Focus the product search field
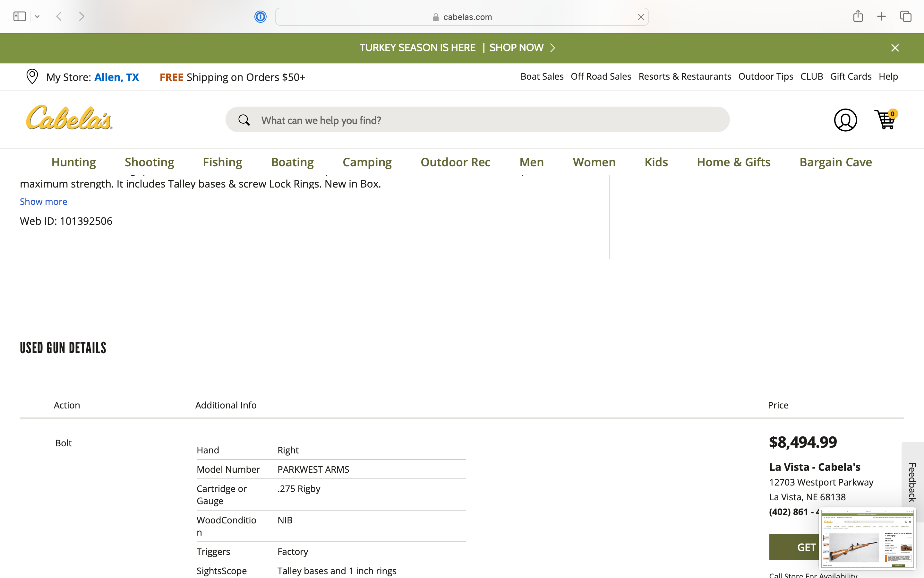Viewport: 924px width, 578px height. (477, 120)
